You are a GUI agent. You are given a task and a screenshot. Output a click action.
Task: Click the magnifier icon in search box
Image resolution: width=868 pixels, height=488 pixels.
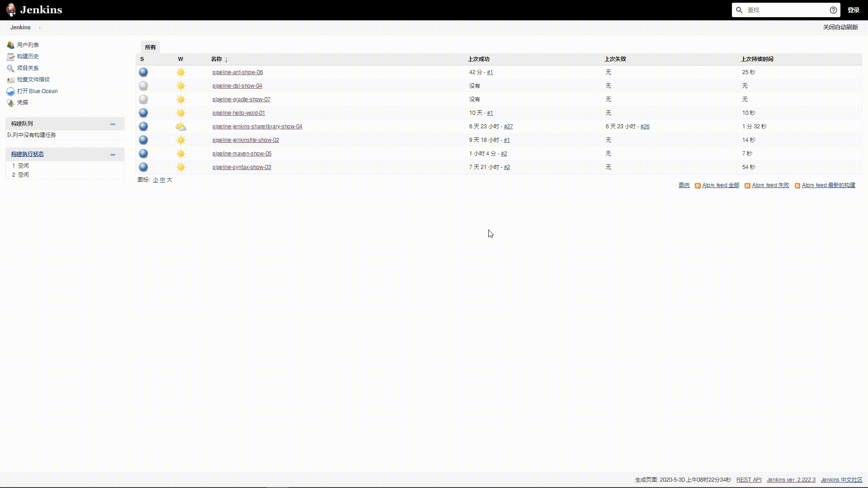tap(739, 10)
